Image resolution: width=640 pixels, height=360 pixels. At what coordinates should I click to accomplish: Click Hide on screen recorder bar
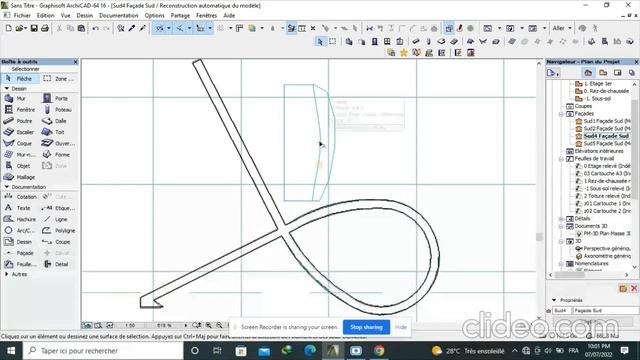tap(401, 327)
